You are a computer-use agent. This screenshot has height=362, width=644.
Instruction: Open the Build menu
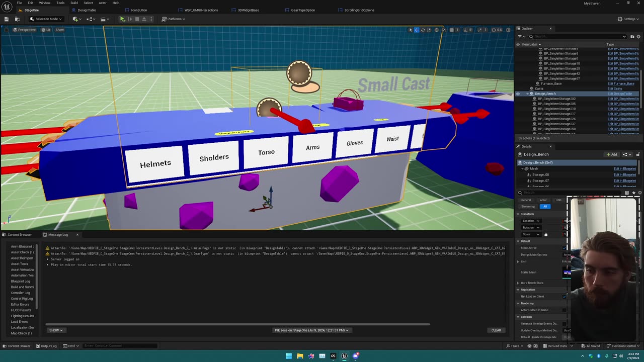click(x=74, y=3)
